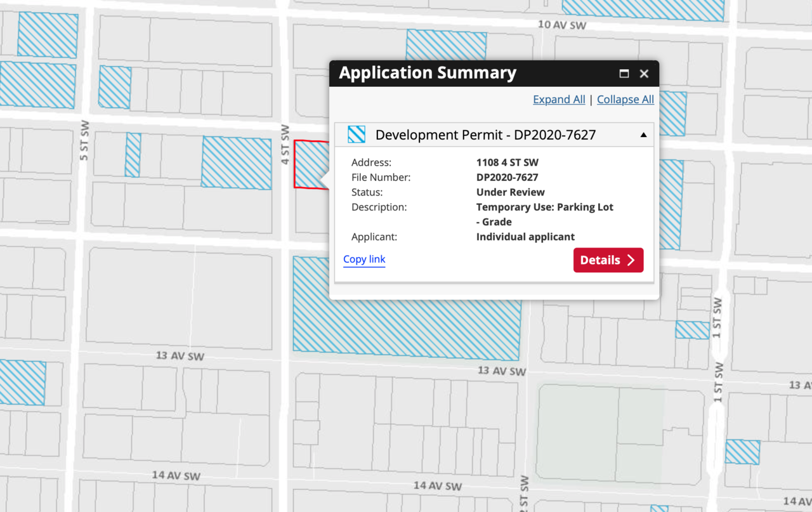Image resolution: width=812 pixels, height=512 pixels.
Task: Click the 10 AV SW street label
Action: 561,25
